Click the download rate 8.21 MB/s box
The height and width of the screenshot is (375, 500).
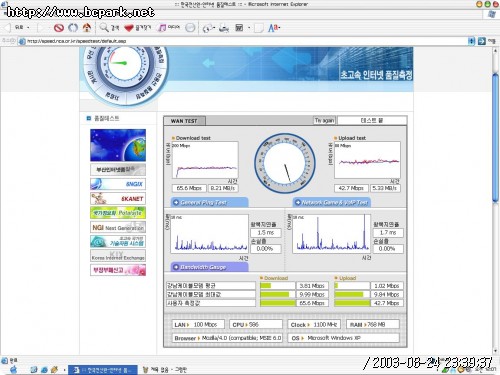click(223, 188)
